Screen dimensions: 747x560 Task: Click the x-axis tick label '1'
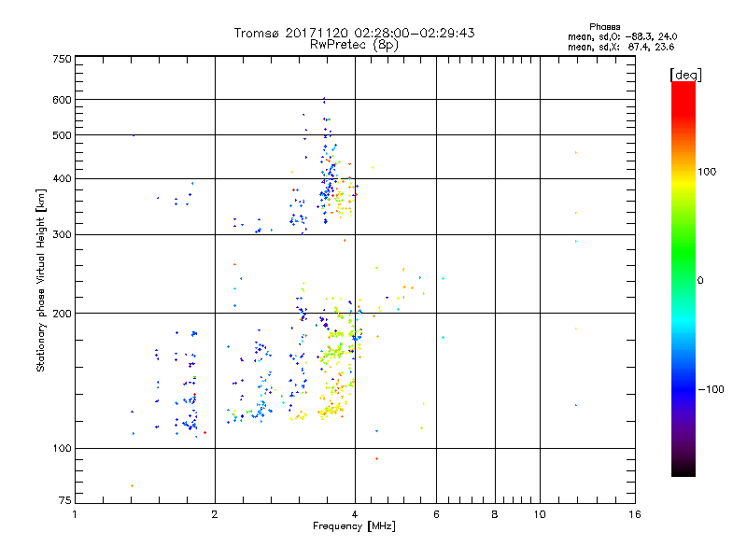75,514
